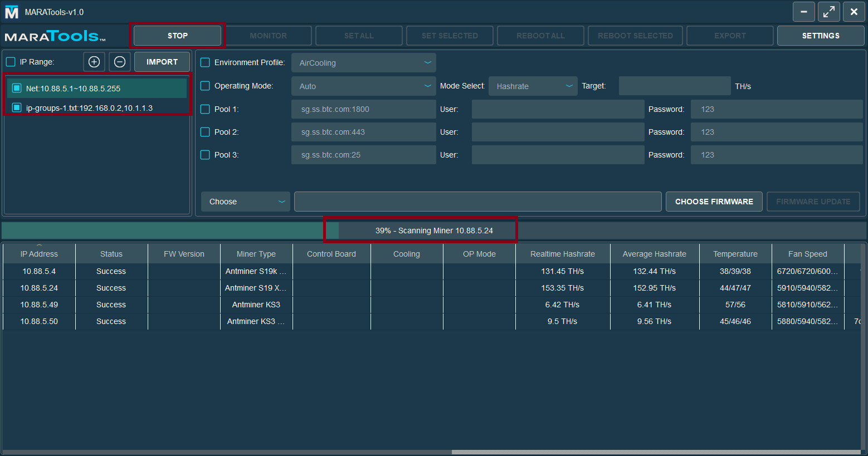
Task: Click the REBOOT ALL button
Action: point(540,36)
